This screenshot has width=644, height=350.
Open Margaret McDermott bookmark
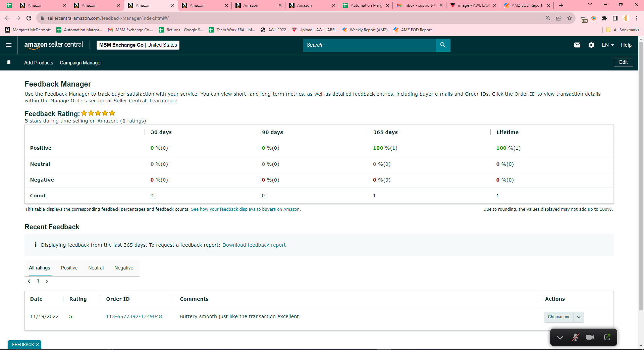(28, 30)
